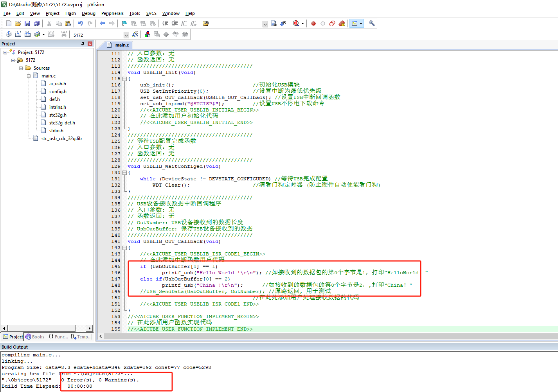Start the debug session magnifier icon
The height and width of the screenshot is (392, 558).
tap(296, 23)
